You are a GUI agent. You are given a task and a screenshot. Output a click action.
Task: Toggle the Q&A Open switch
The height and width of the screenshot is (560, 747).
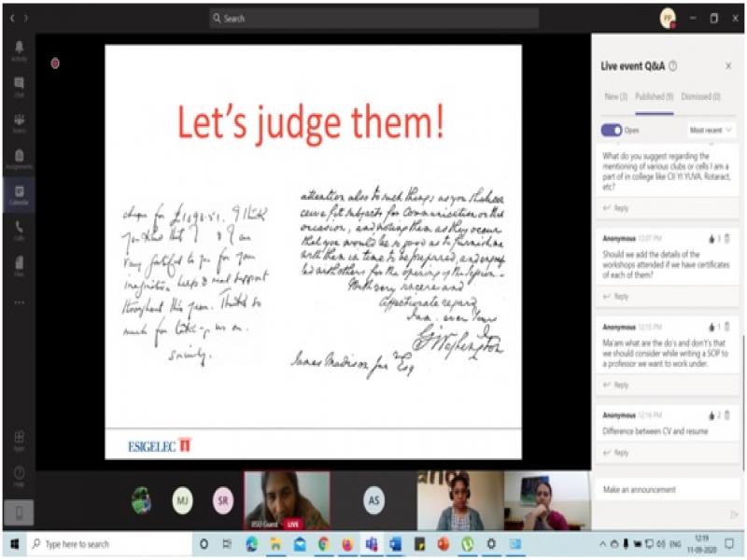pos(612,131)
